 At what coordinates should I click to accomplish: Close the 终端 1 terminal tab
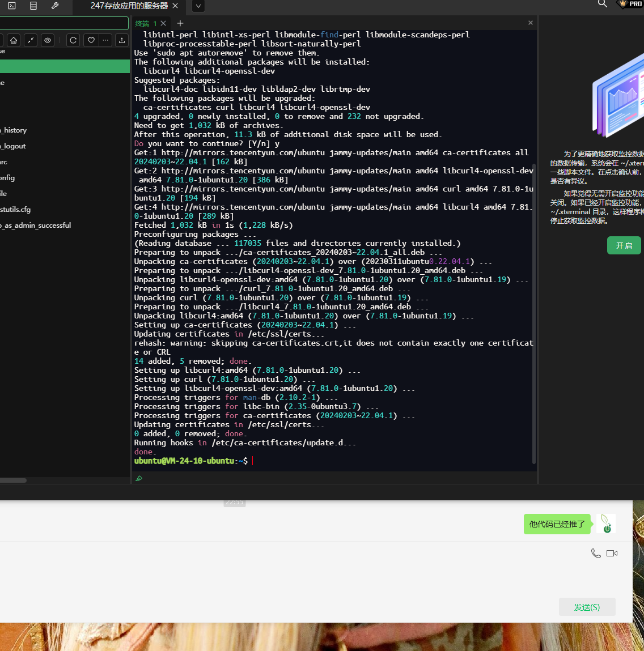163,23
